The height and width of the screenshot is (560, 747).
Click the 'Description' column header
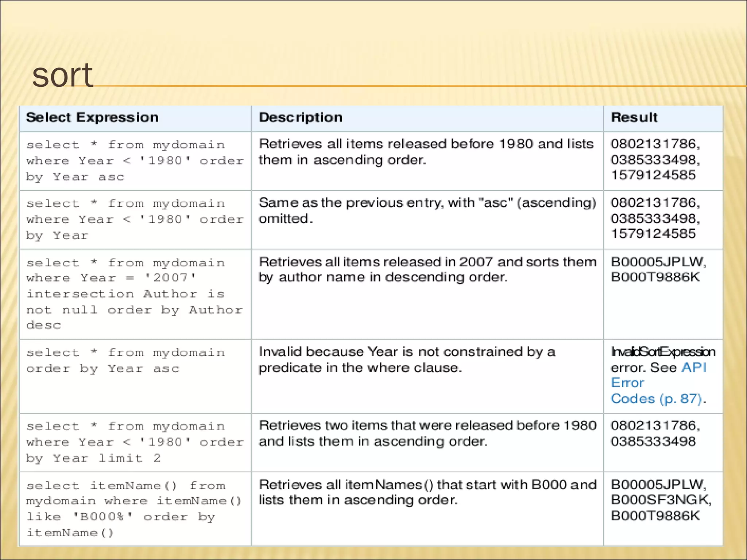(301, 117)
